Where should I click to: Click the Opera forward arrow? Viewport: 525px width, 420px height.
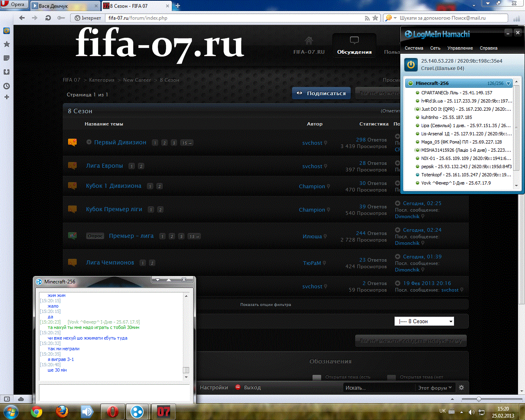(x=34, y=18)
